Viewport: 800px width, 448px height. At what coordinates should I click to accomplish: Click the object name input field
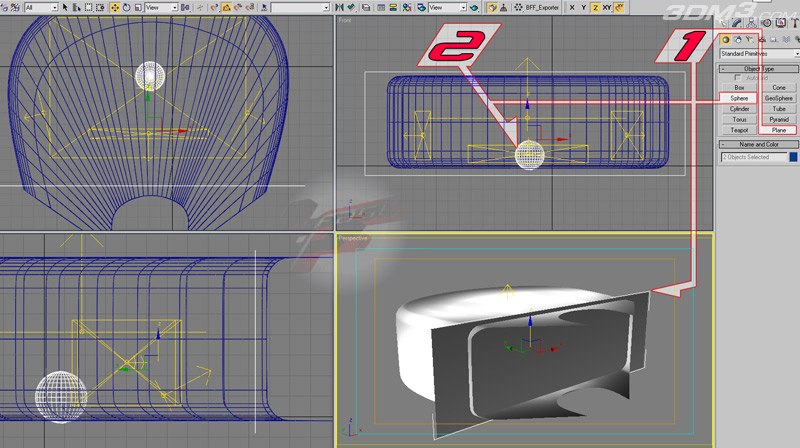click(754, 157)
